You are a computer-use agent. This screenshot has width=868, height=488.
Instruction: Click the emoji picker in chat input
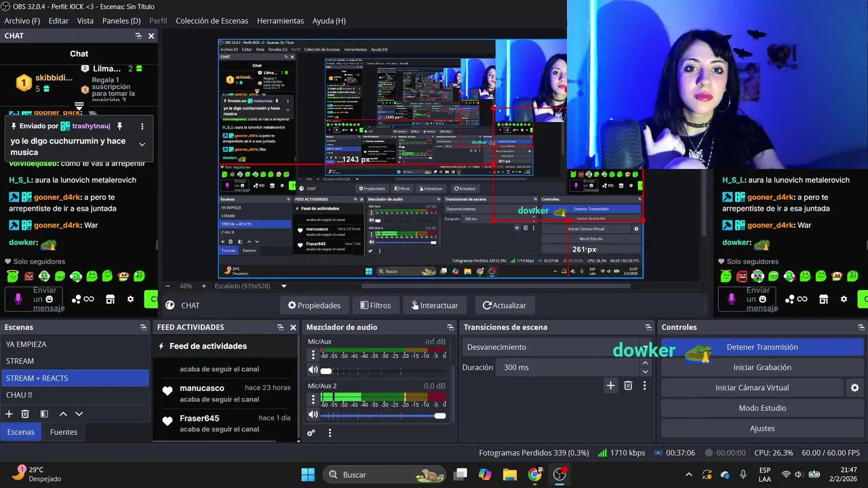coord(50,299)
